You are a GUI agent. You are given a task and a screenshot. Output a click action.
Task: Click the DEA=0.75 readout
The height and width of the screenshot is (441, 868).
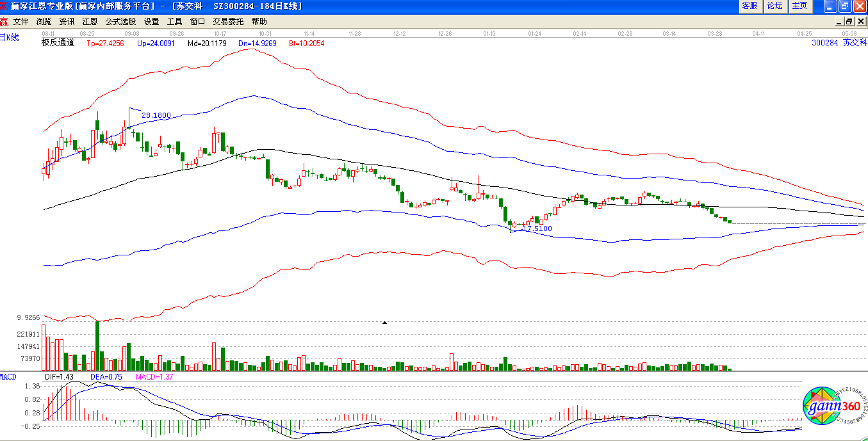click(x=106, y=377)
